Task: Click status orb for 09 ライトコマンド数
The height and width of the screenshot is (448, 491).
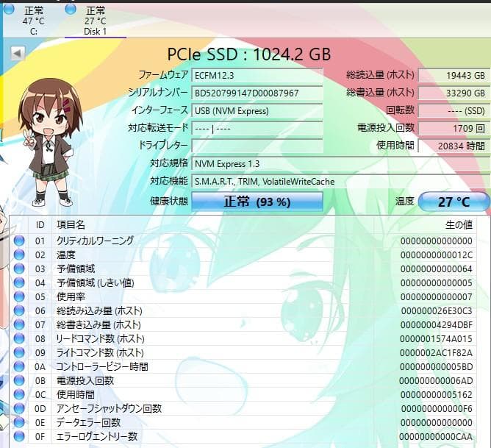Action: tap(19, 353)
